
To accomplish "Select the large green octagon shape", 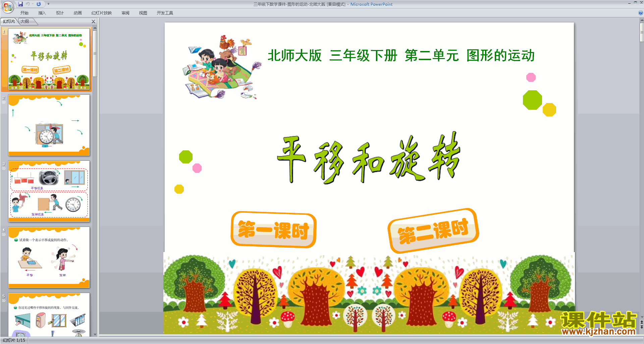I will tap(532, 100).
